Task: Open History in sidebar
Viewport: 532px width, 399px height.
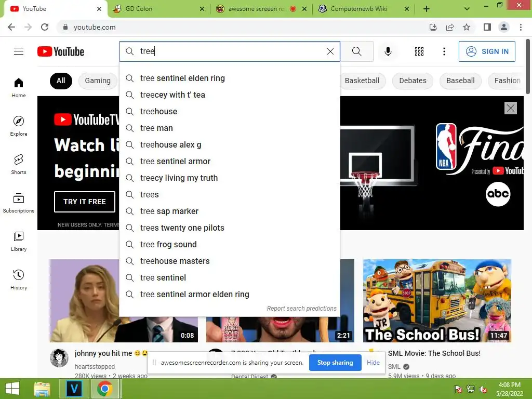Action: [x=19, y=280]
